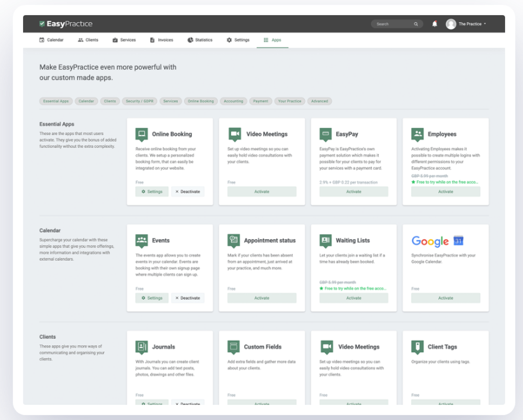Click the user avatar picture

(x=451, y=24)
